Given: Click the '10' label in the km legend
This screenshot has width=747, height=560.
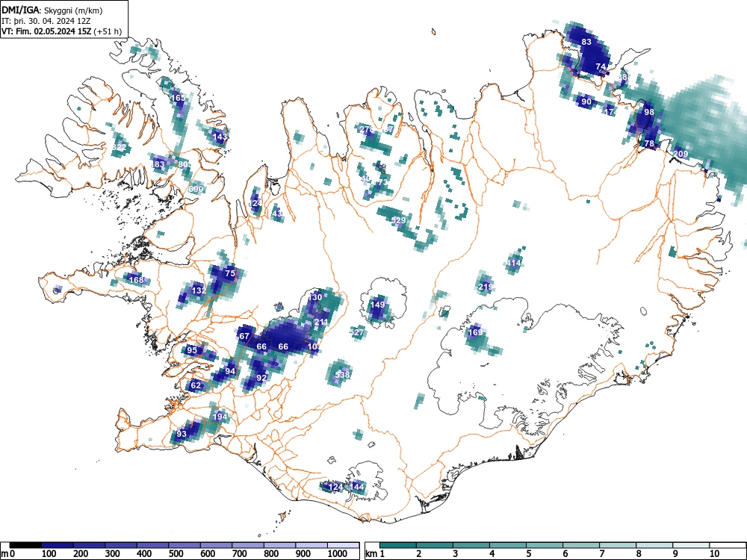Looking at the screenshot, I should 713,553.
